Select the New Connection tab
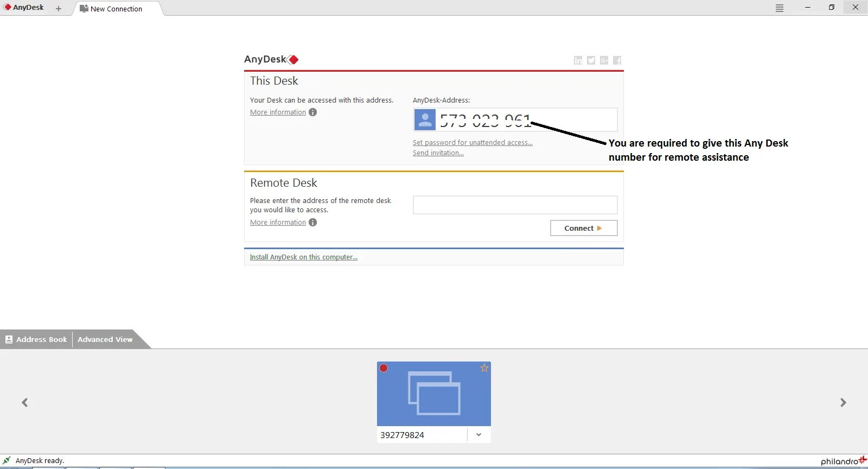The width and height of the screenshot is (868, 469). click(x=116, y=9)
